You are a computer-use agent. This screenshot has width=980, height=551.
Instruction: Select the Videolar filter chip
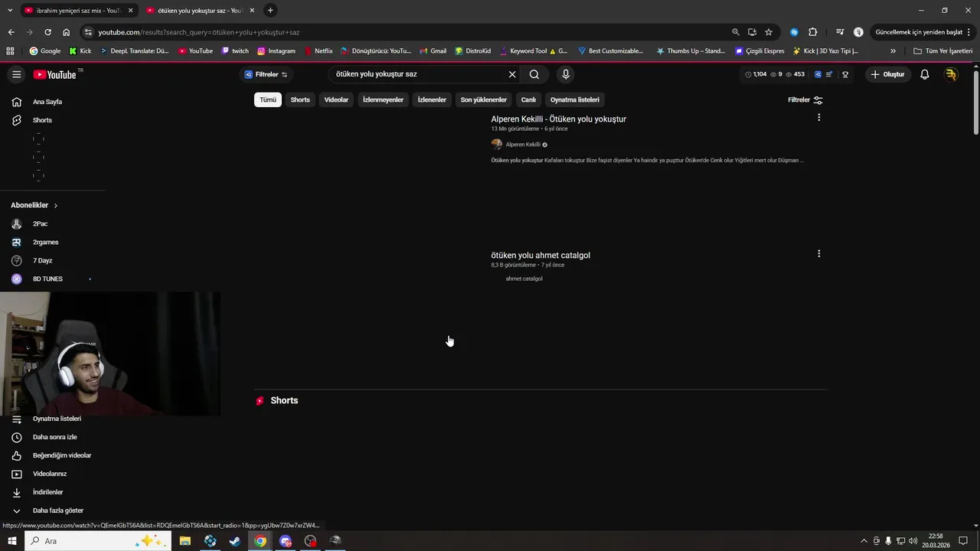point(336,99)
